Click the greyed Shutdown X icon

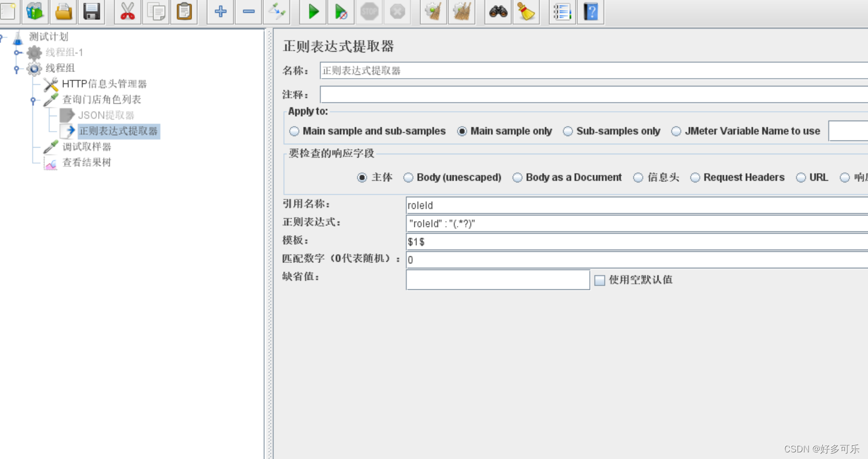(397, 11)
